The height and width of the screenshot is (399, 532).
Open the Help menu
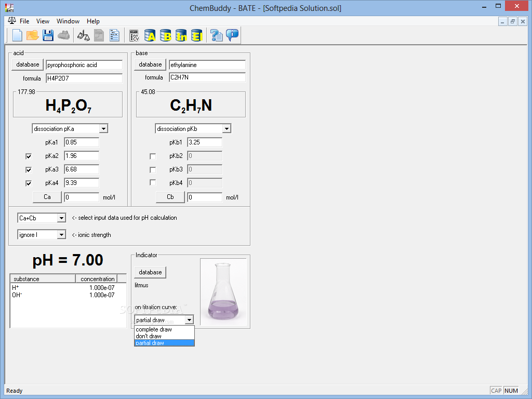coord(93,21)
